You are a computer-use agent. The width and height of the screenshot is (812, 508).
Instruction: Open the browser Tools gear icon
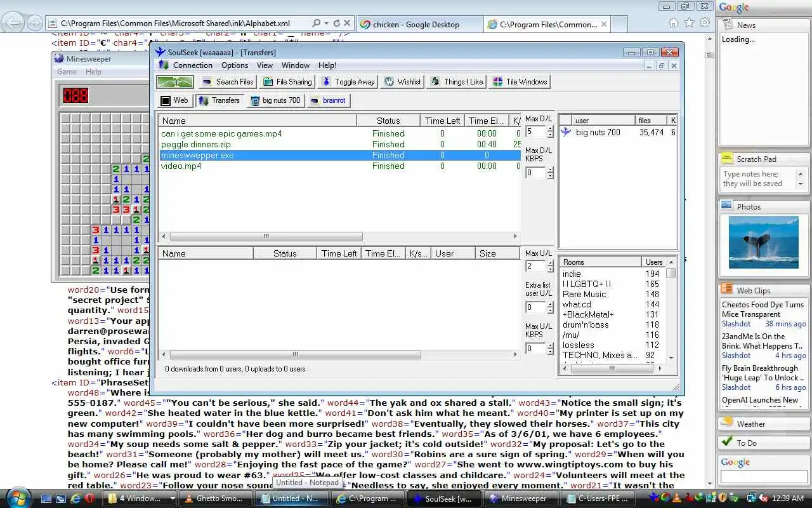click(x=705, y=23)
